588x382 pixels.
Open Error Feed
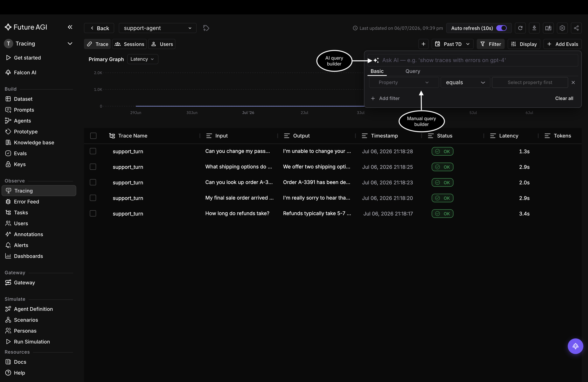26,202
